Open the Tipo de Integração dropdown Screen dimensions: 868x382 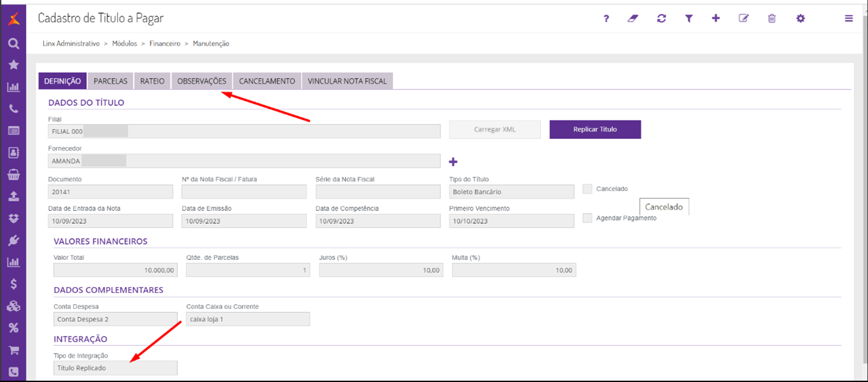coord(115,368)
